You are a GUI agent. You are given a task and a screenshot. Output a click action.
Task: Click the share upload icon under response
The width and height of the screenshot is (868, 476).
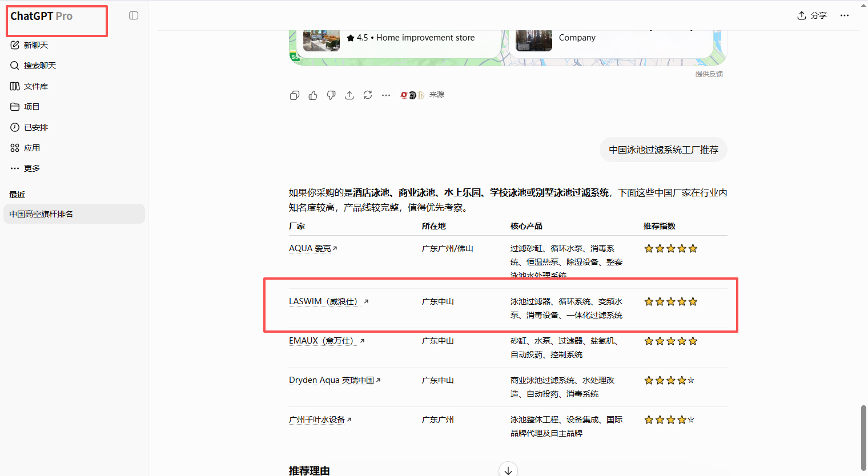pyautogui.click(x=349, y=95)
